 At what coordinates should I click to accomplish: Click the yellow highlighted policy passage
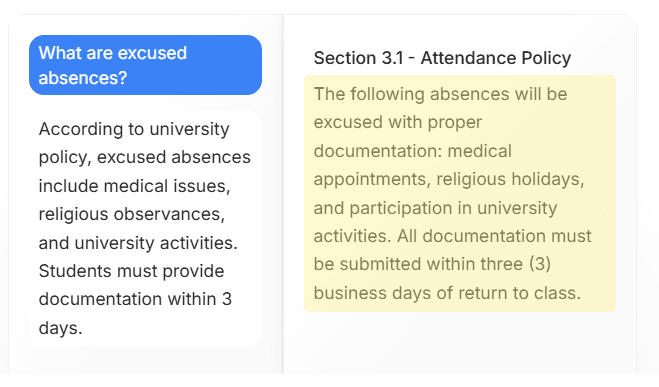point(460,194)
